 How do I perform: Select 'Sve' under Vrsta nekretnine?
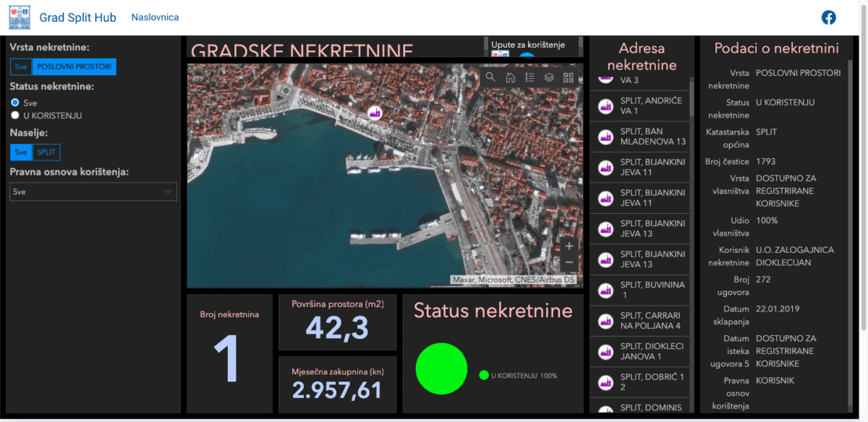point(20,66)
